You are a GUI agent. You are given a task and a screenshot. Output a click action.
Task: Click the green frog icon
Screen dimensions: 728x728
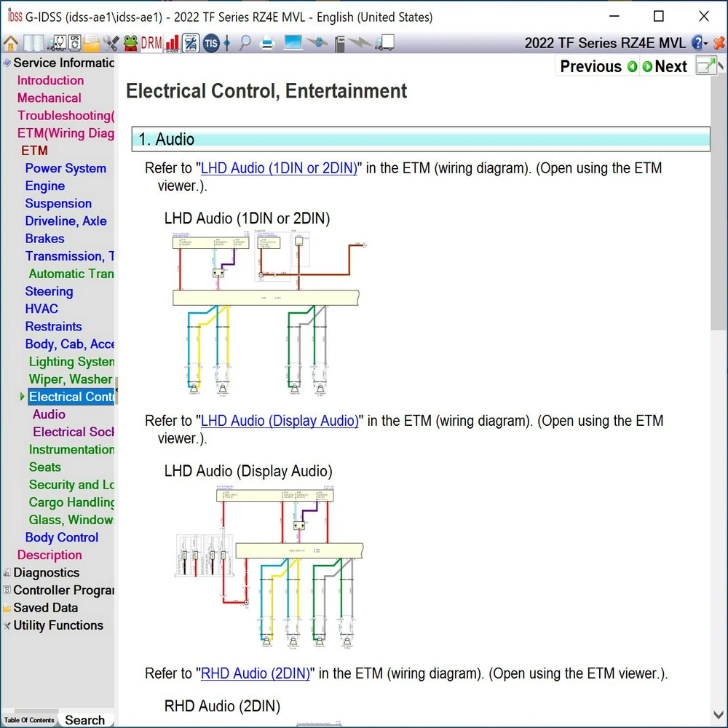point(130,43)
